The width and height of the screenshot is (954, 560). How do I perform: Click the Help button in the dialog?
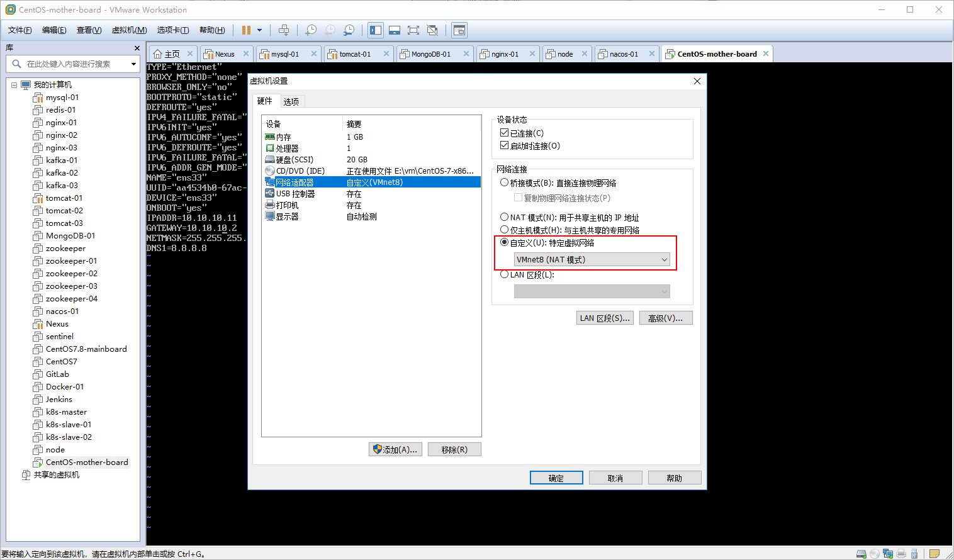675,478
